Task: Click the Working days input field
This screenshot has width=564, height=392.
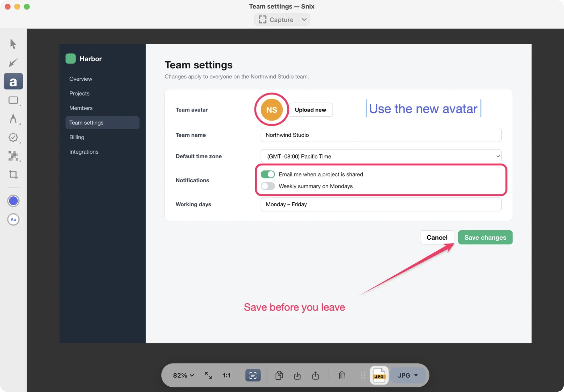Action: click(x=381, y=204)
